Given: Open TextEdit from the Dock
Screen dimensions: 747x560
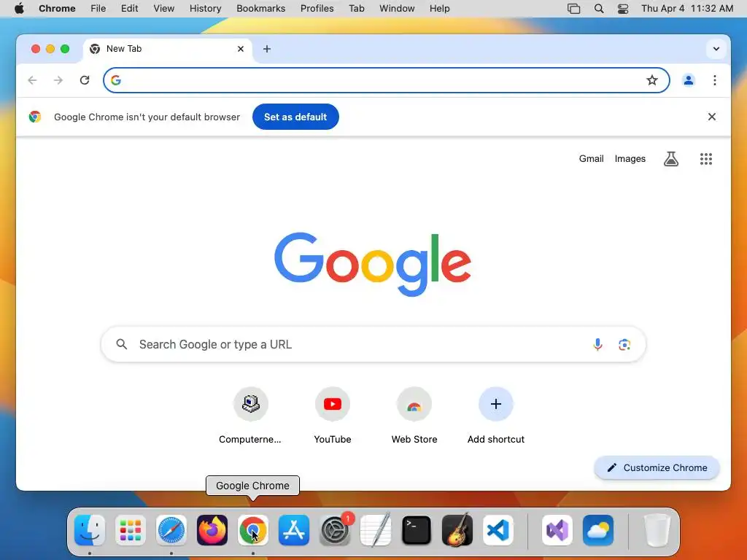Looking at the screenshot, I should (x=376, y=530).
